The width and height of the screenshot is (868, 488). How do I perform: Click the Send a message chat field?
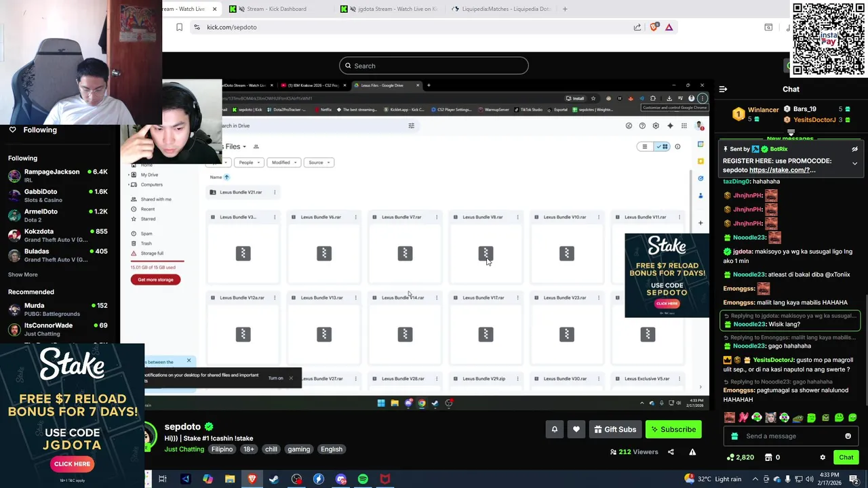click(790, 436)
